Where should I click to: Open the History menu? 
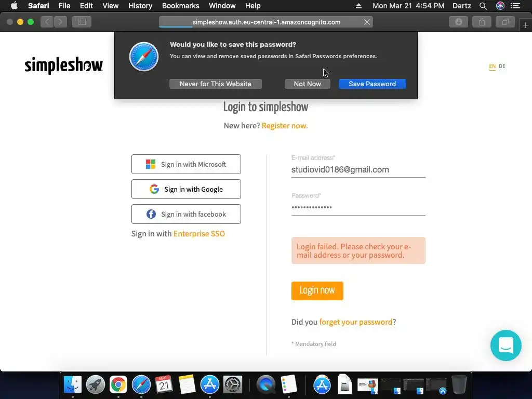140,6
